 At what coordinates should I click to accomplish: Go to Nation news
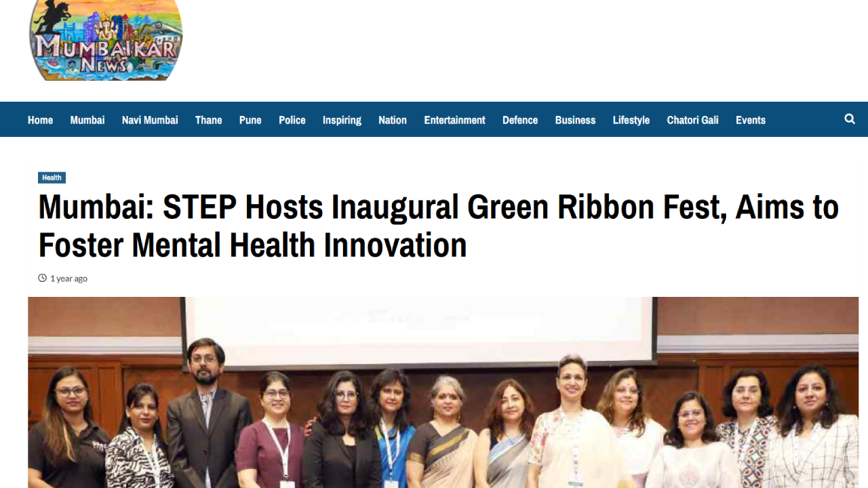tap(393, 120)
